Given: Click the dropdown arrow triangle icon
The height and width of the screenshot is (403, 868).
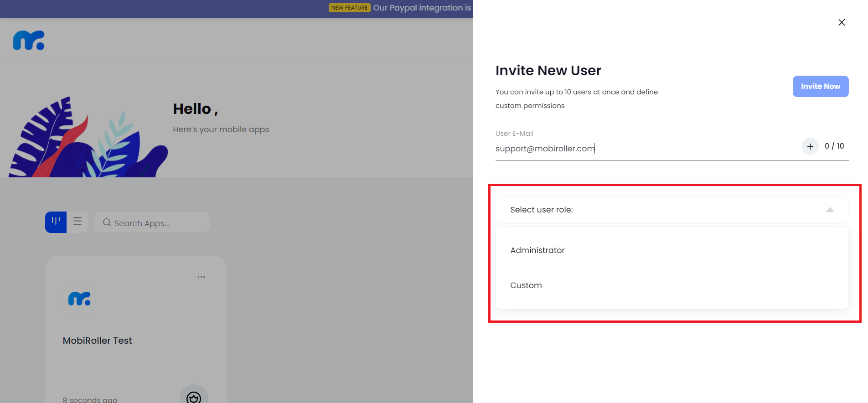Looking at the screenshot, I should pos(830,210).
